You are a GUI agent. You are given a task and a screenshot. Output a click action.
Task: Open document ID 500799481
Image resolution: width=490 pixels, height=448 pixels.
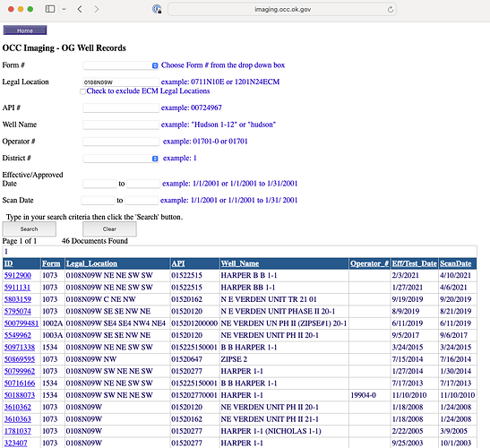[x=21, y=323]
